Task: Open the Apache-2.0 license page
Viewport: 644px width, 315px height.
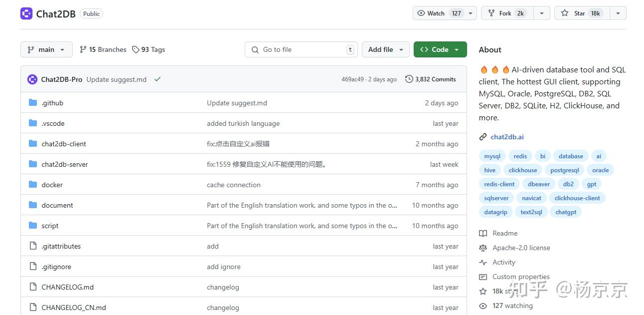Action: click(520, 248)
